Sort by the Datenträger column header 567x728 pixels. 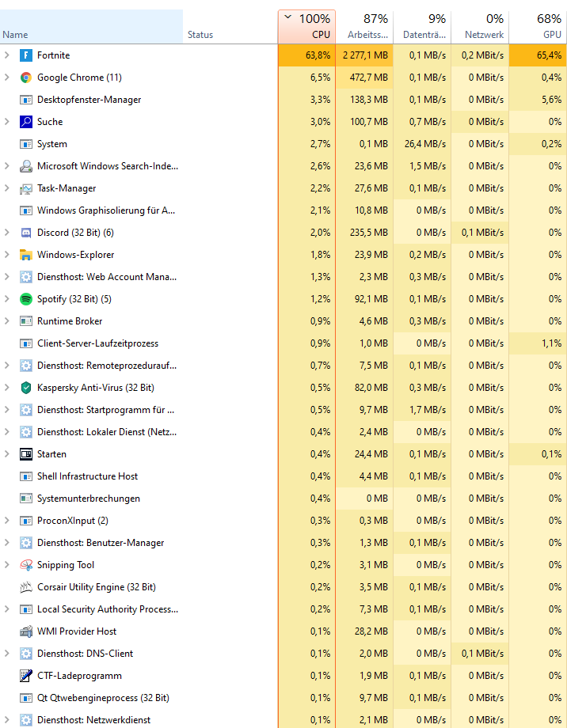(x=422, y=26)
